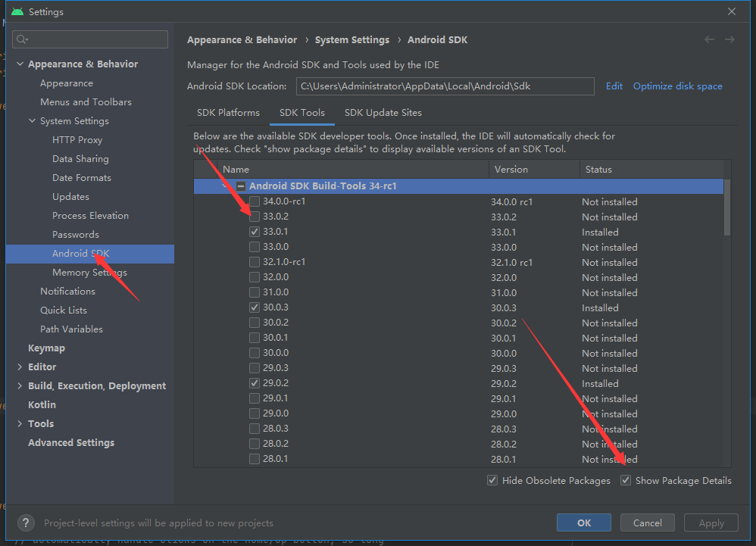Viewport: 756px width, 546px height.
Task: Toggle Android SDK Build-Tools 34-rc1 group checkbox
Action: (241, 186)
